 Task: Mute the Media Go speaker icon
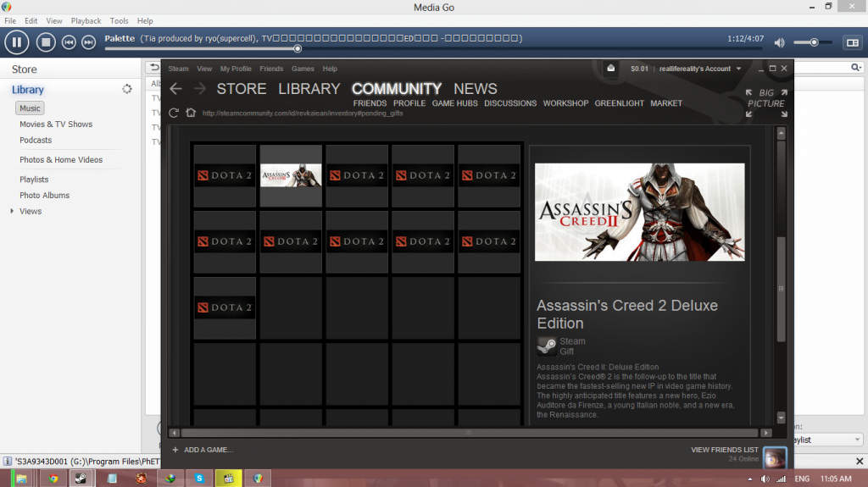(x=779, y=42)
